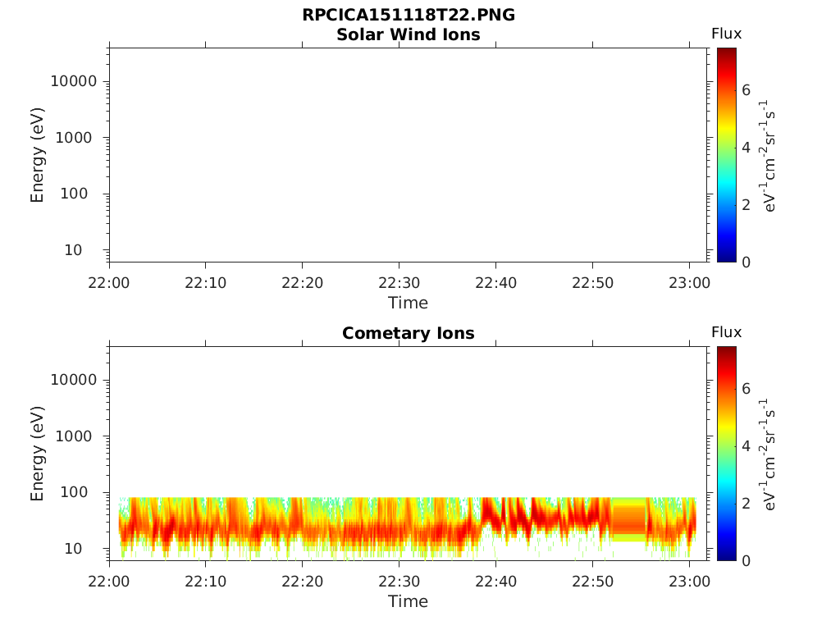Click the Energy (eV) label of top plot
Image resolution: width=840 pixels, height=630 pixels.
click(37, 155)
